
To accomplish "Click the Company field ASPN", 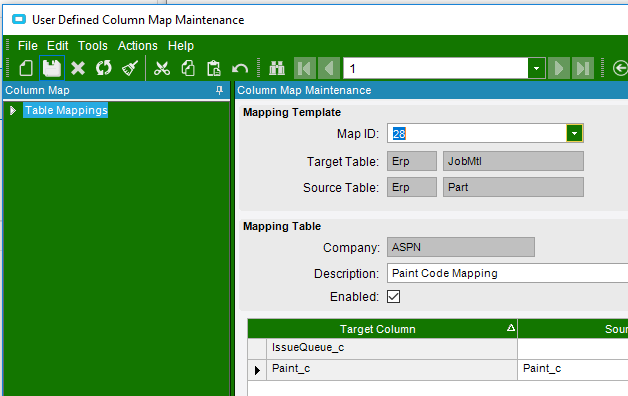I will coord(461,247).
